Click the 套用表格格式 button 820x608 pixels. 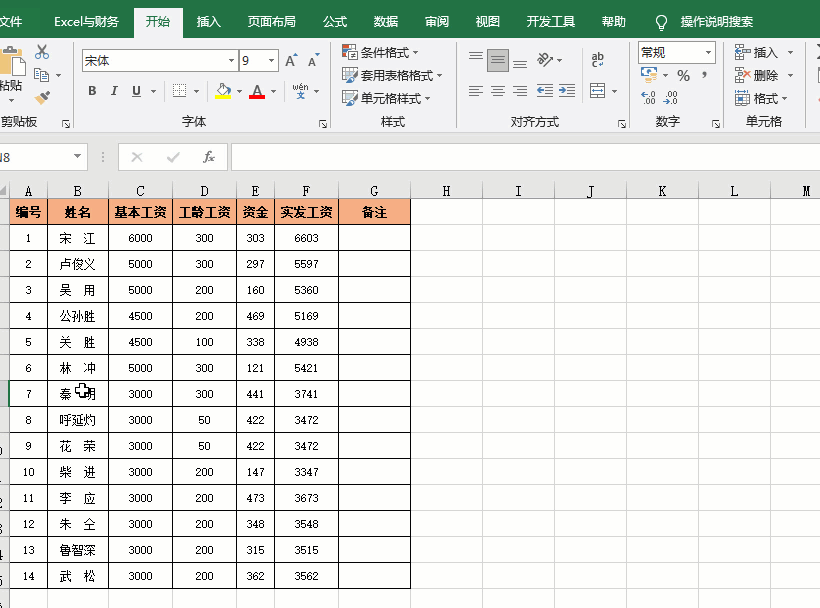point(391,75)
